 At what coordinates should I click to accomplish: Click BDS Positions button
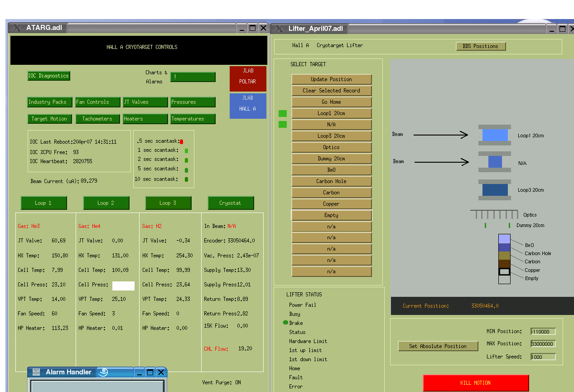pyautogui.click(x=481, y=46)
